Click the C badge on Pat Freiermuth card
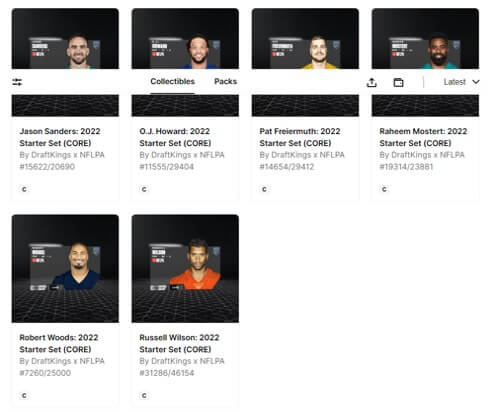 (x=264, y=189)
